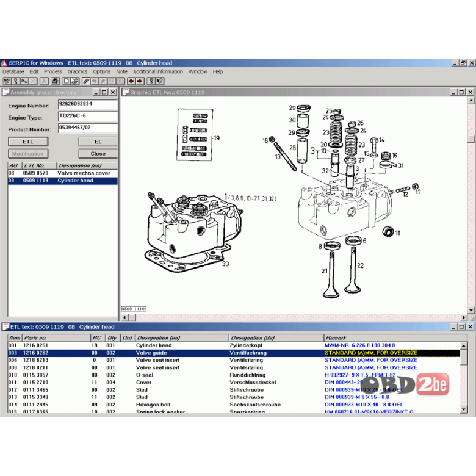
Task: Click the AG column header
Action: [15, 166]
